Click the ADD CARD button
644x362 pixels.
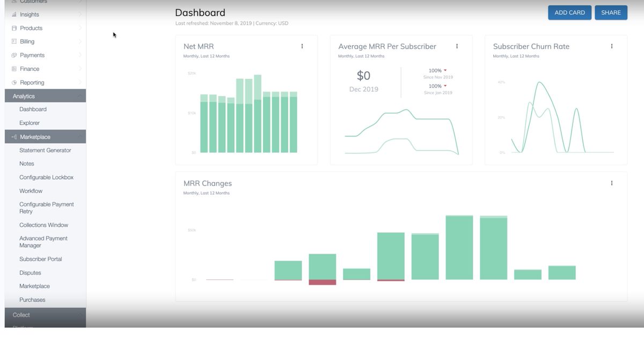(x=569, y=13)
